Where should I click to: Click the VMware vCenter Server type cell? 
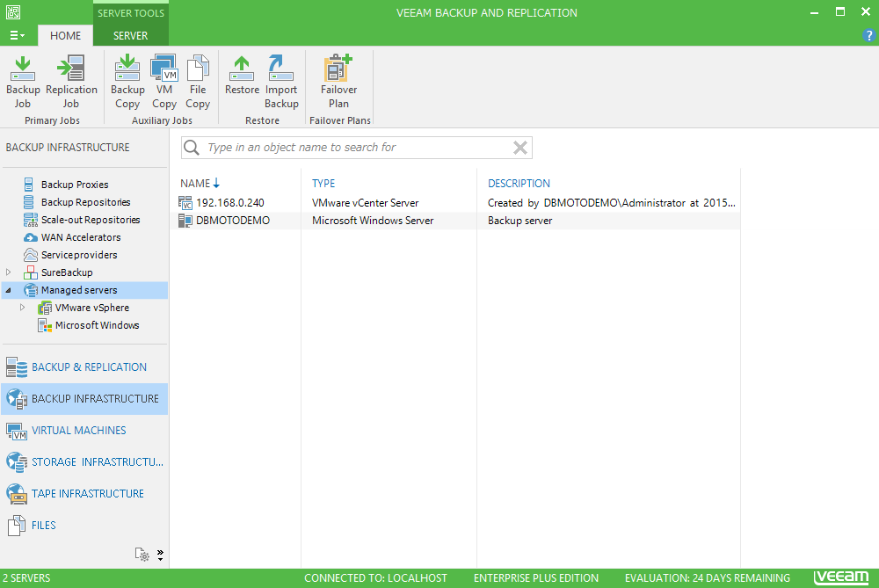[x=365, y=203]
